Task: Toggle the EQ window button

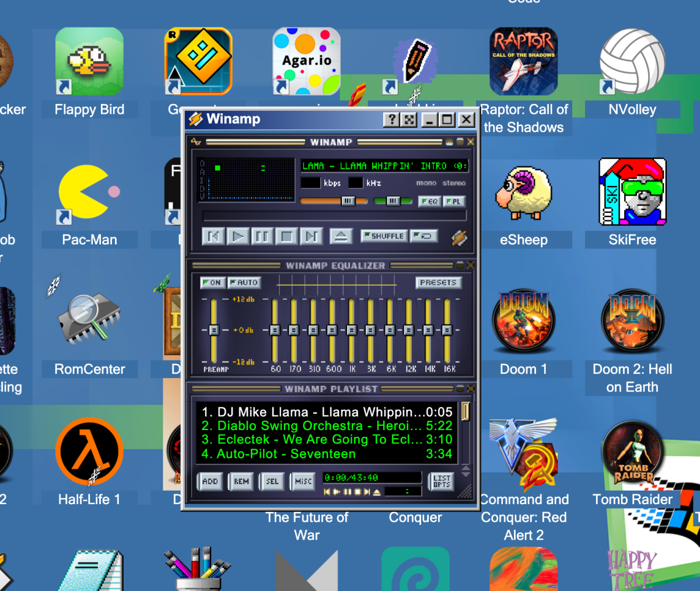Action: tap(429, 201)
